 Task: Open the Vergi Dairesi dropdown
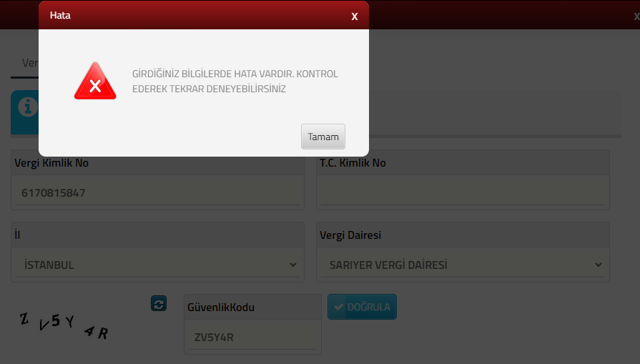(x=463, y=265)
